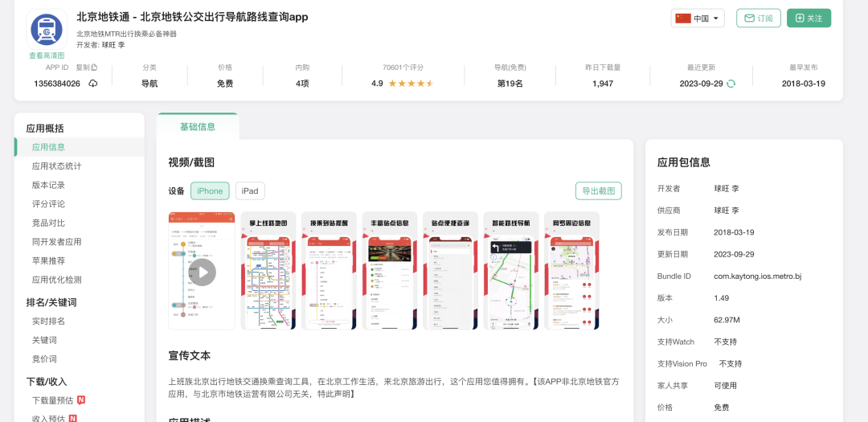Click the 排名/关键词 section header
The image size is (868, 422).
pyautogui.click(x=51, y=302)
